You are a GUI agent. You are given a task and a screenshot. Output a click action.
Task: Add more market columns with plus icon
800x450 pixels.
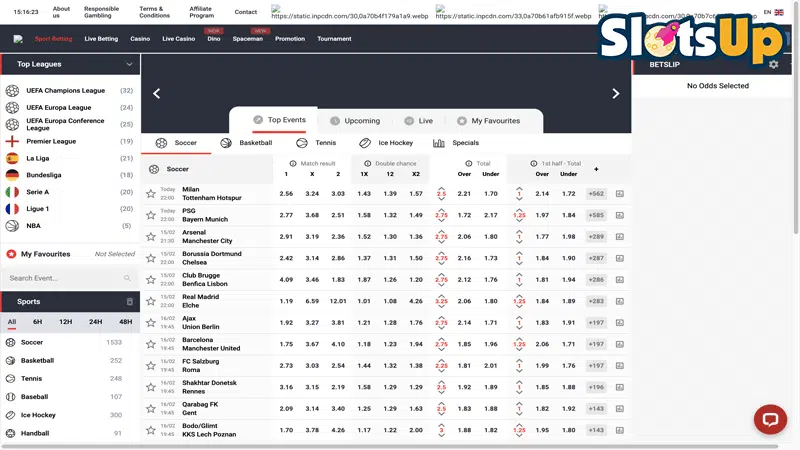coord(596,169)
